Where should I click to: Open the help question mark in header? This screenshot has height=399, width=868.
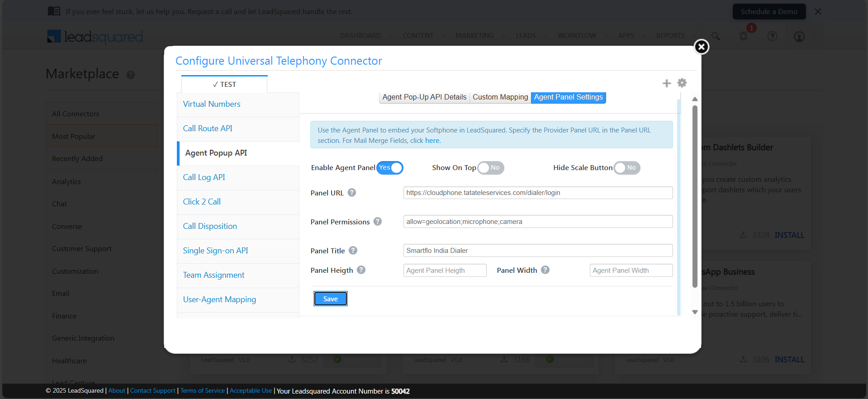pyautogui.click(x=772, y=36)
